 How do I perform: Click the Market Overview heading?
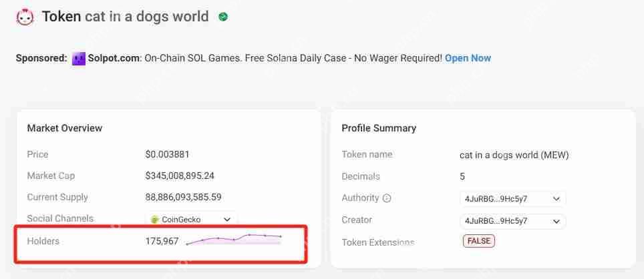pos(65,127)
